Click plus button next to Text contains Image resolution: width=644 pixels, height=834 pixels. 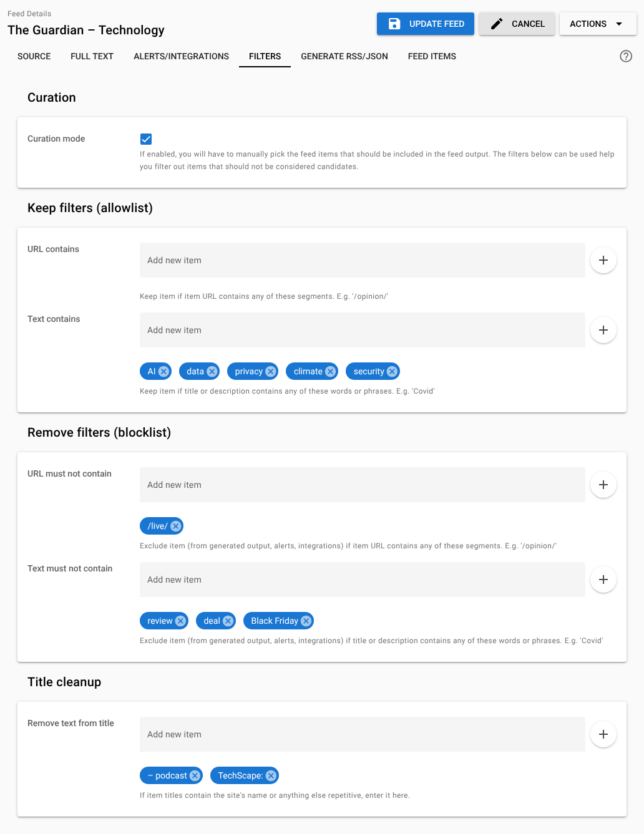click(603, 330)
